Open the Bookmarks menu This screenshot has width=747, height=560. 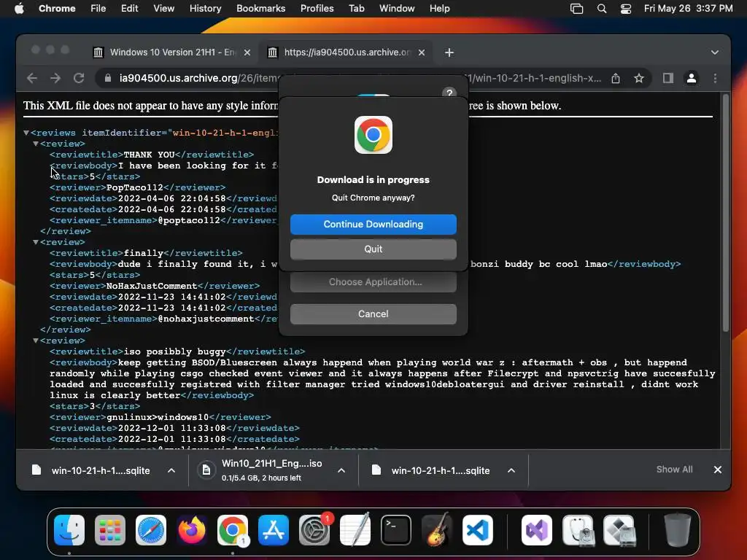pos(260,8)
